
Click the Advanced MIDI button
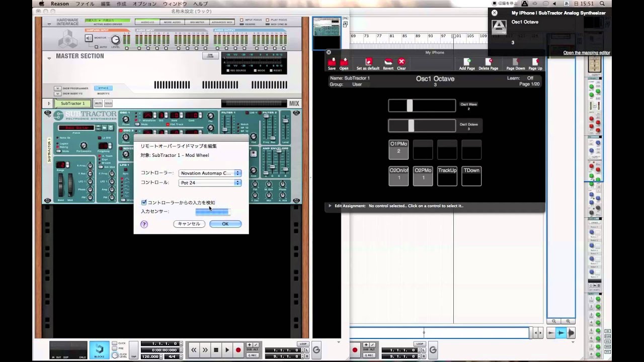[x=221, y=22]
